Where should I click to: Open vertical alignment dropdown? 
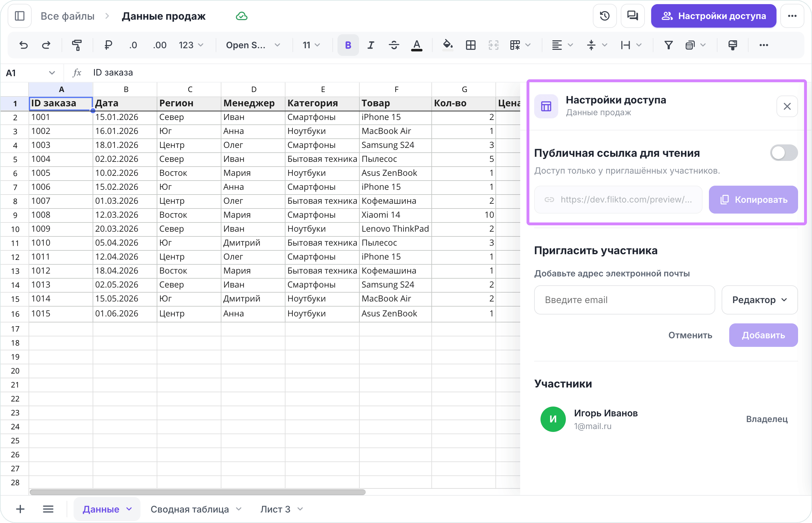click(x=597, y=45)
